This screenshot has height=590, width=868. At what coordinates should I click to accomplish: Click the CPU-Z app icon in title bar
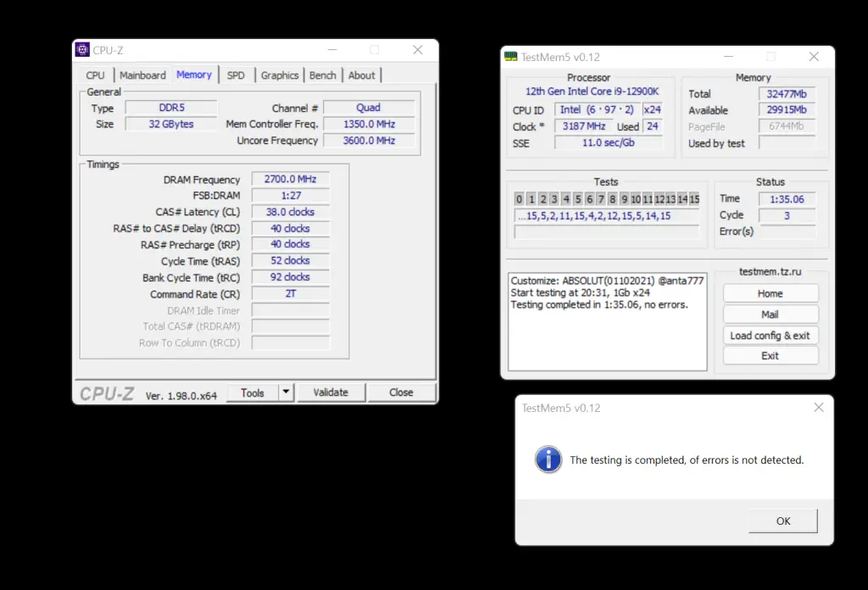click(x=82, y=50)
